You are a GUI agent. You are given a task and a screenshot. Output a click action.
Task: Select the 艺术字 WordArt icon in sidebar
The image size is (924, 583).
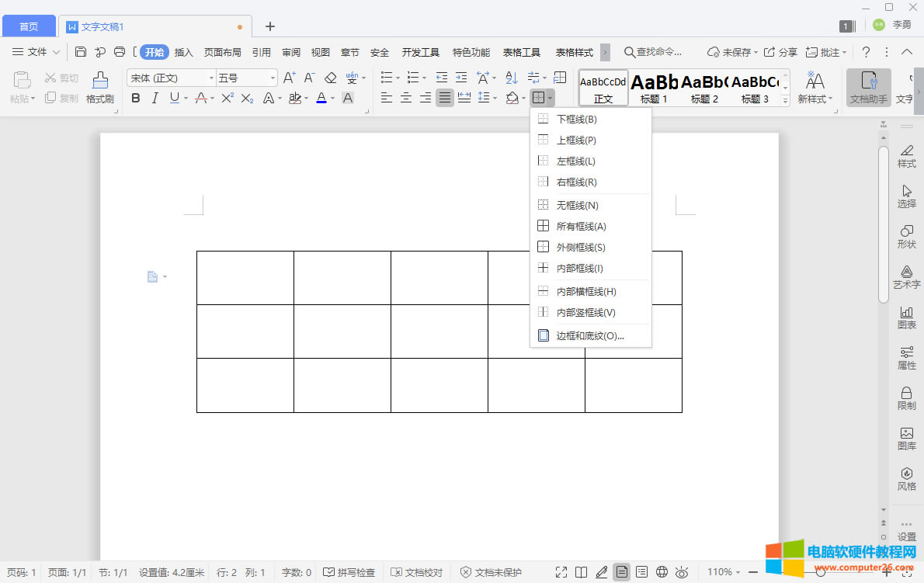(x=906, y=276)
